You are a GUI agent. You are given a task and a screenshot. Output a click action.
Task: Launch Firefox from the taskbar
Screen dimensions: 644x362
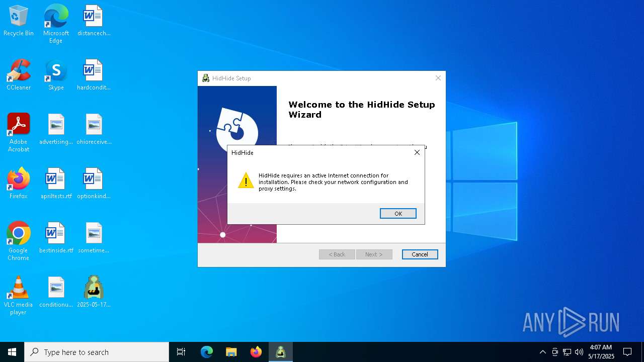click(256, 352)
